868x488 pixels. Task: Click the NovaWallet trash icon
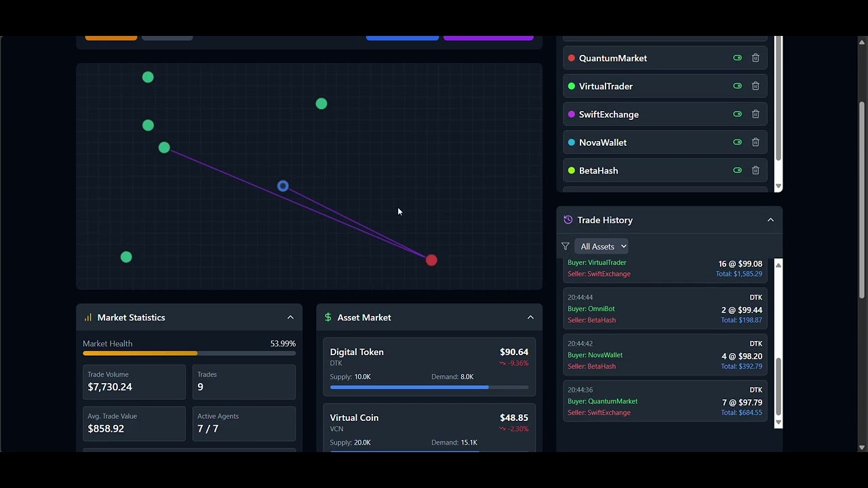[x=755, y=142]
